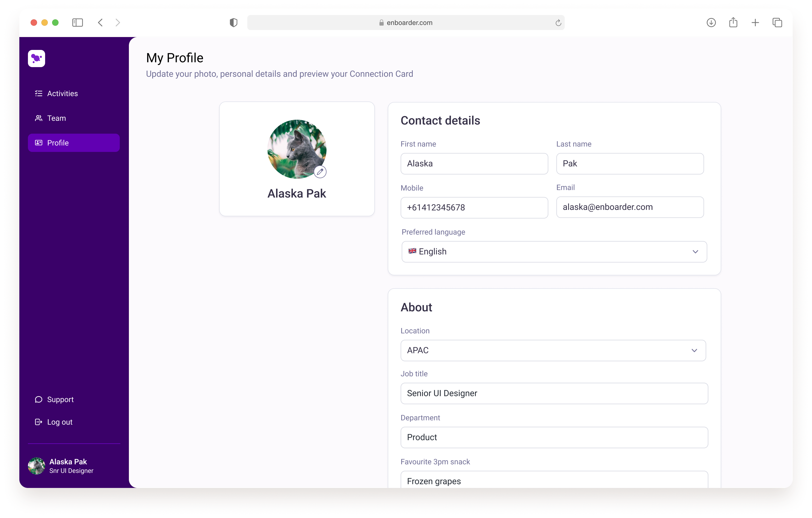Click the browser back arrow
This screenshot has height=518, width=812.
[x=100, y=23]
